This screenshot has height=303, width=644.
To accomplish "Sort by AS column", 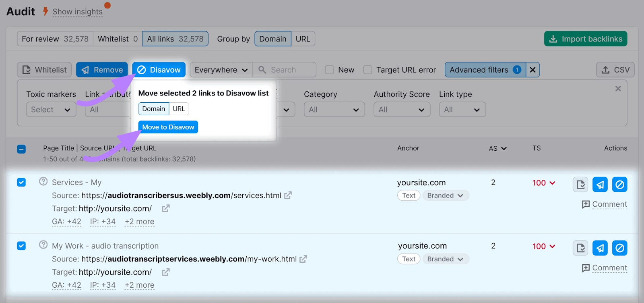I will click(x=498, y=148).
